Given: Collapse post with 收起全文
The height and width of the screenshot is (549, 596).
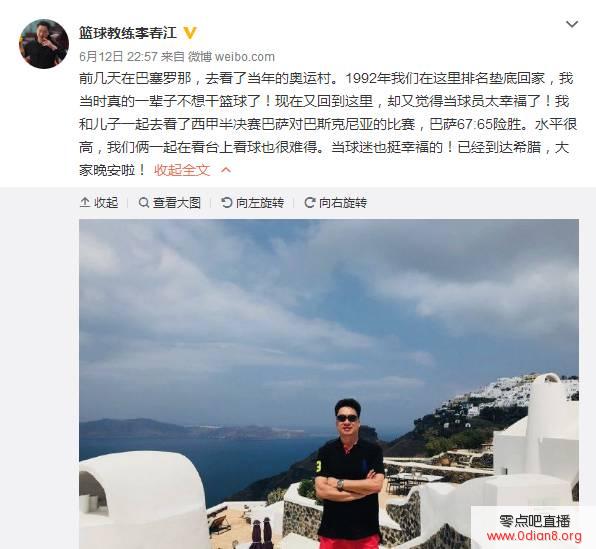Looking at the screenshot, I should pos(182,170).
